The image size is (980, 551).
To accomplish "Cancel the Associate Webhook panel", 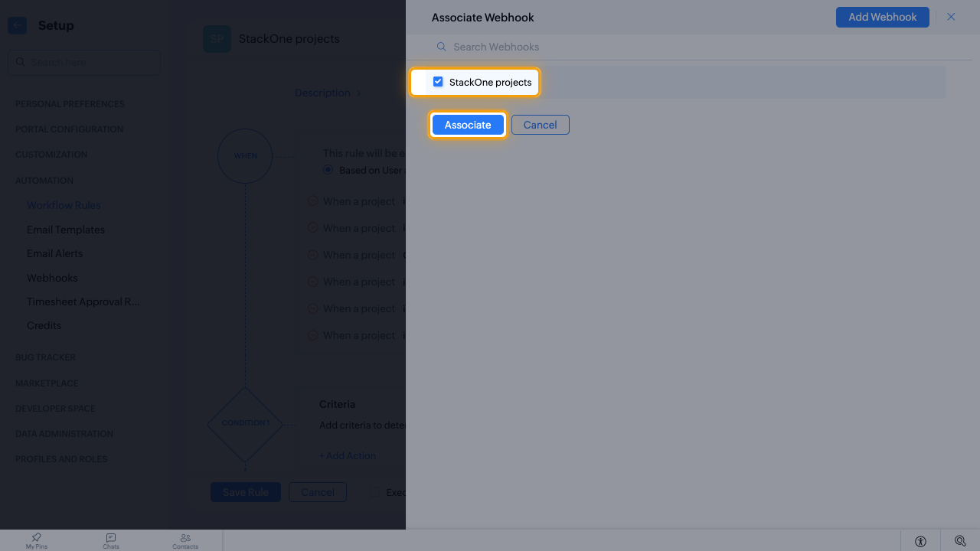I will point(541,125).
